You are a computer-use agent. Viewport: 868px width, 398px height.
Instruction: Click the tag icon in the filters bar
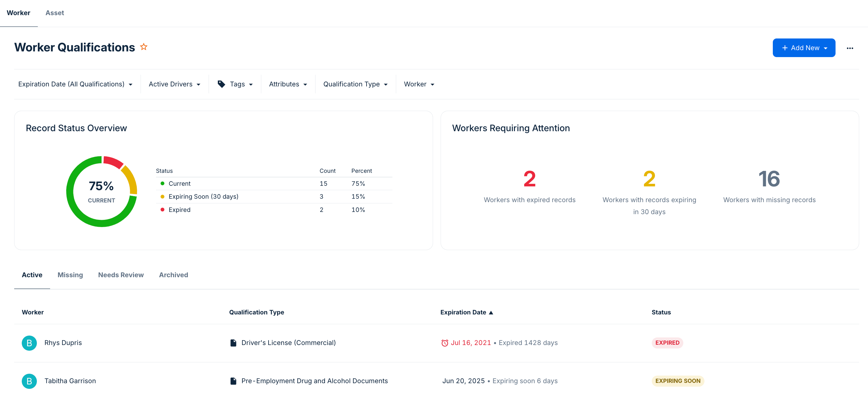pos(221,84)
